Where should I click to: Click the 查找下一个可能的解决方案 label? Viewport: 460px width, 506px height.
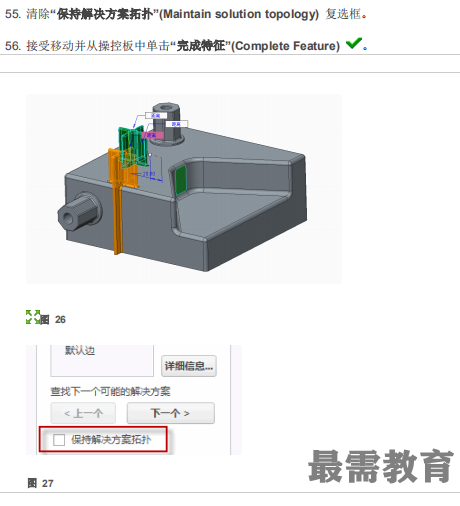tap(110, 391)
